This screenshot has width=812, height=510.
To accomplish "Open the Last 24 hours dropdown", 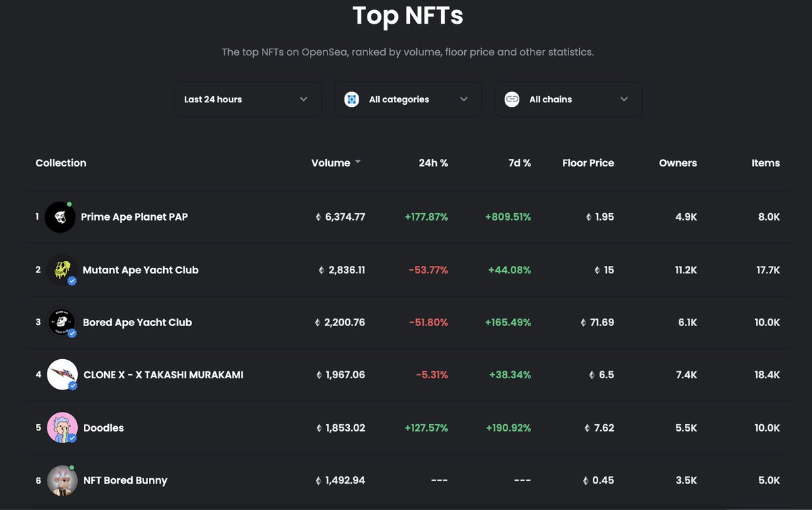I will [x=248, y=99].
